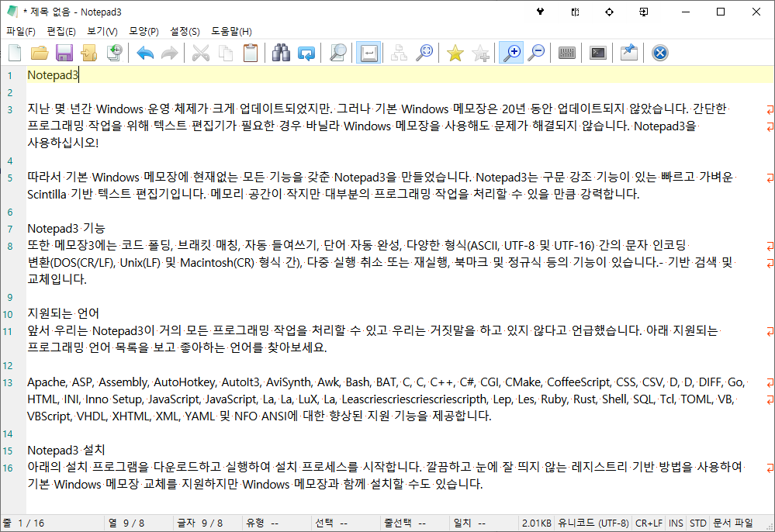
Task: Click the '지원되는 언어' heading line
Action: [x=64, y=313]
